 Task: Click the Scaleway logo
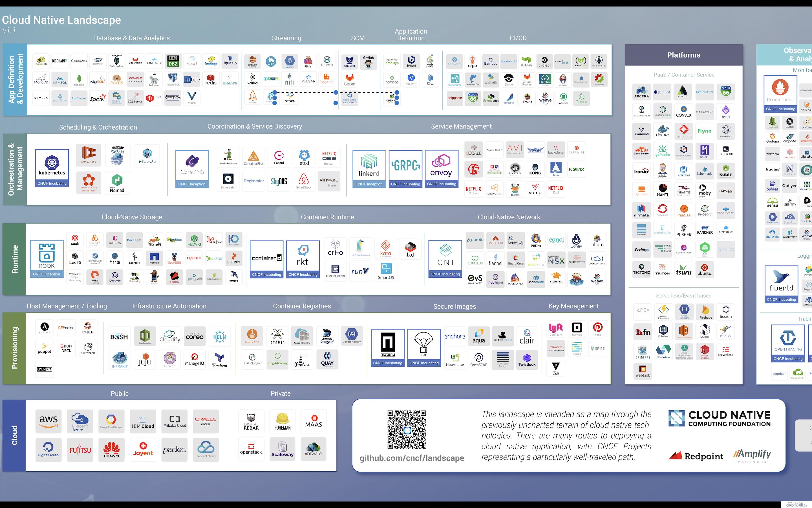tap(283, 450)
